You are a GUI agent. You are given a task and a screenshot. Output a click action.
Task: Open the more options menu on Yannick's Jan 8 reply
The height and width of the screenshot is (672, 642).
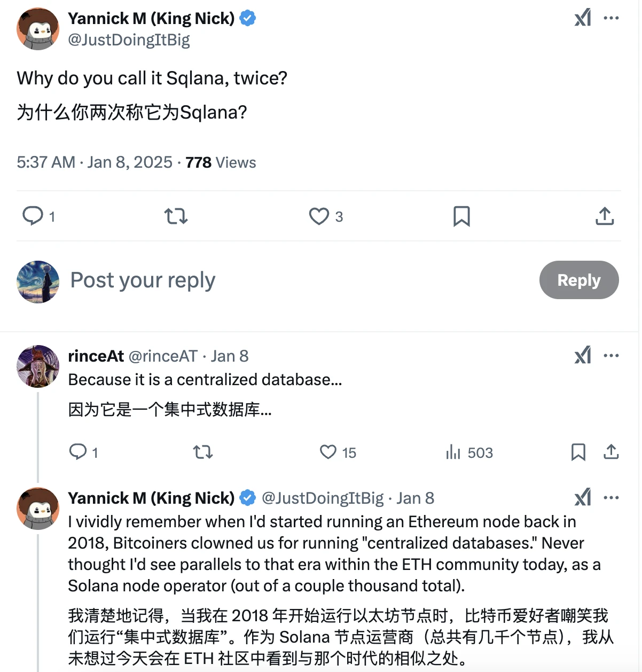tap(612, 497)
